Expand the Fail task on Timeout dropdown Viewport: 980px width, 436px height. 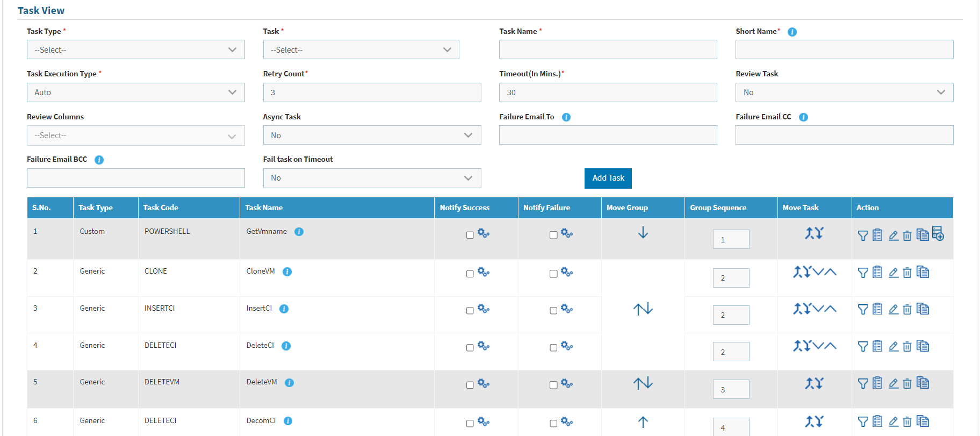372,178
